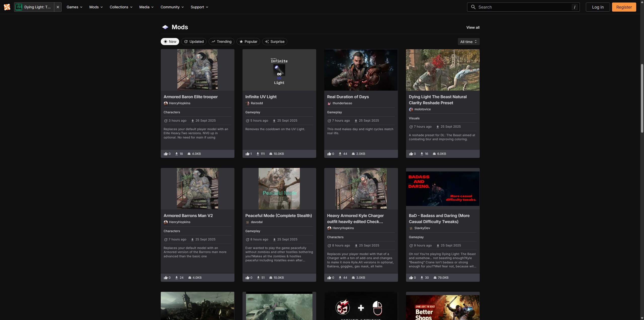Click thumbs-up icon on Infinite UV Light
The width and height of the screenshot is (644, 320).
point(248,154)
